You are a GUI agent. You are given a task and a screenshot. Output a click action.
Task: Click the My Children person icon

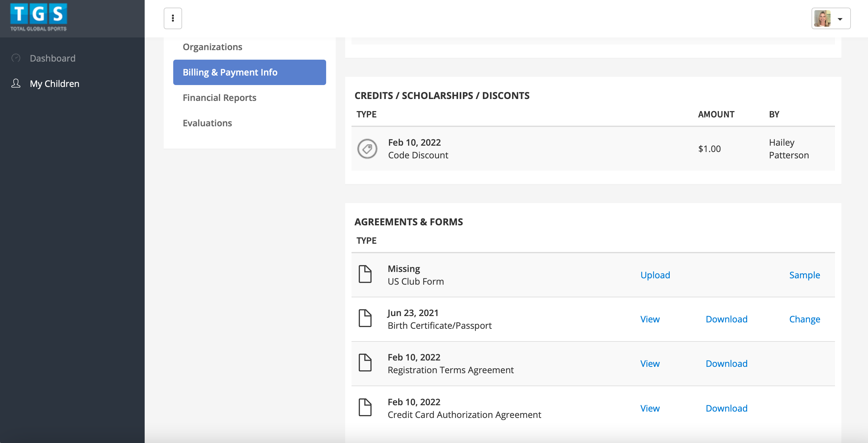point(16,83)
